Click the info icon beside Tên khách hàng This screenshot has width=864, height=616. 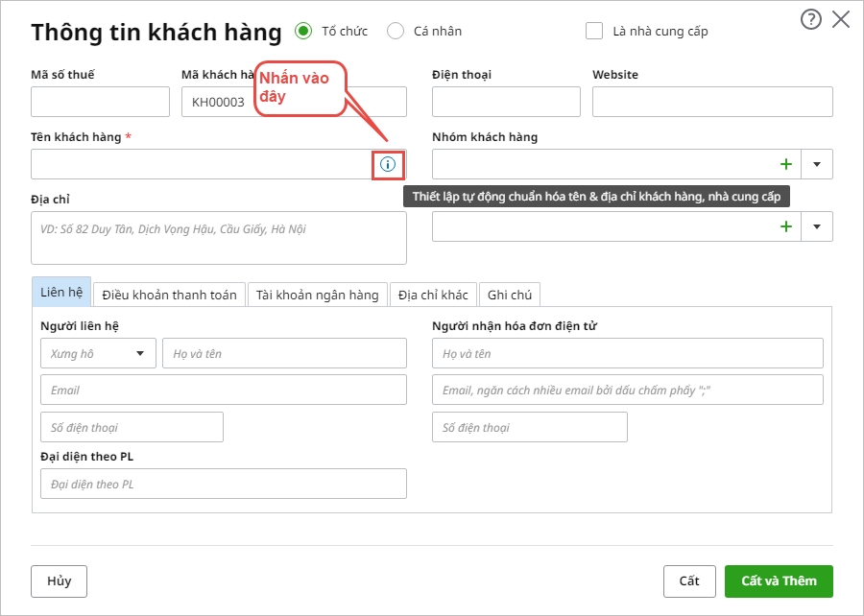tap(388, 164)
